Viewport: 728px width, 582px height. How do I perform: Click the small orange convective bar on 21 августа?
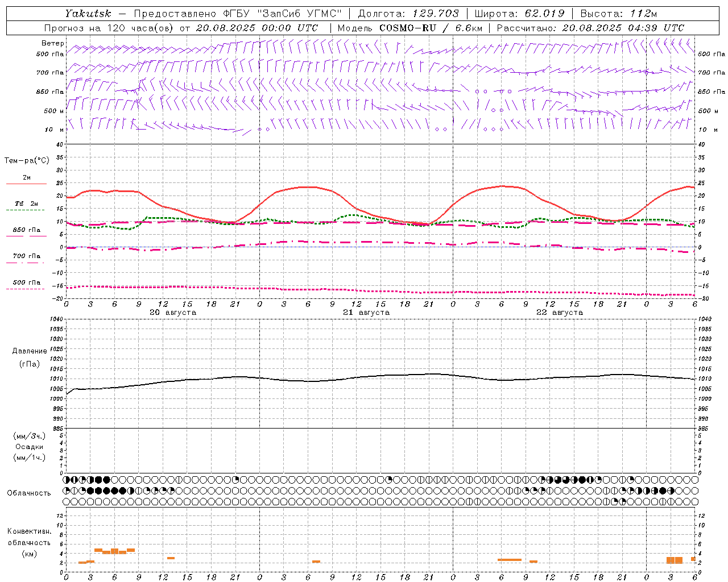pyautogui.click(x=316, y=562)
